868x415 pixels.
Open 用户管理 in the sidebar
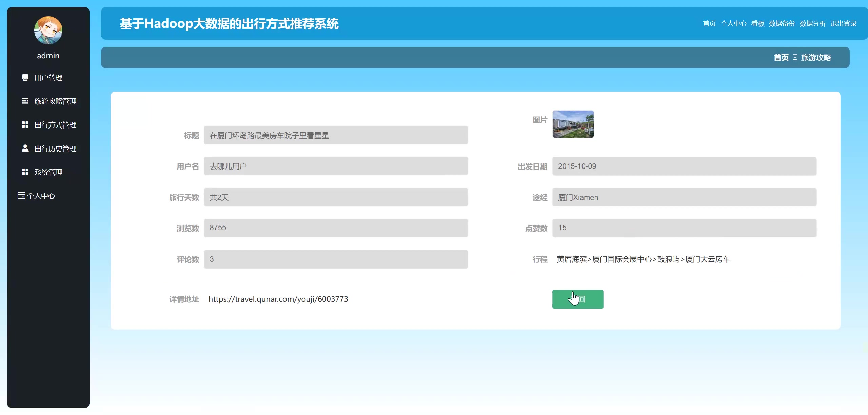48,78
